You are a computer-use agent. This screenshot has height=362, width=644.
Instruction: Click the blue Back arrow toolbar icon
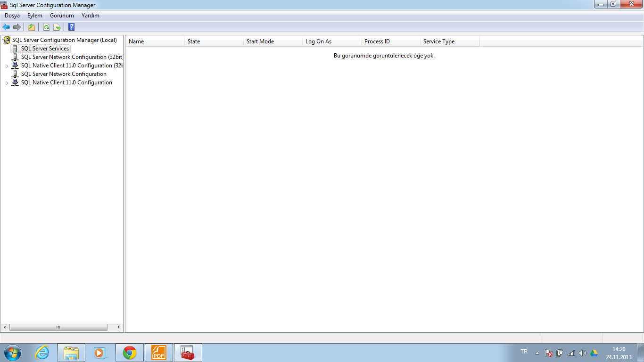pyautogui.click(x=6, y=27)
